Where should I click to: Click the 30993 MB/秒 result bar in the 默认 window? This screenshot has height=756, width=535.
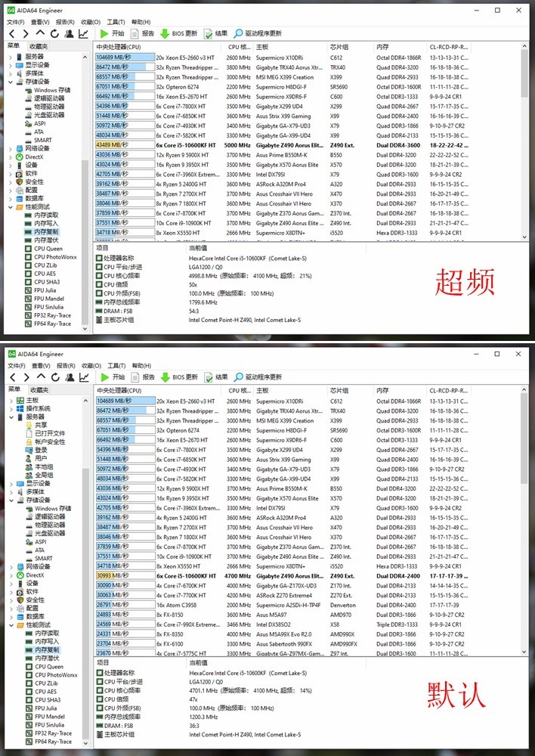[125, 575]
